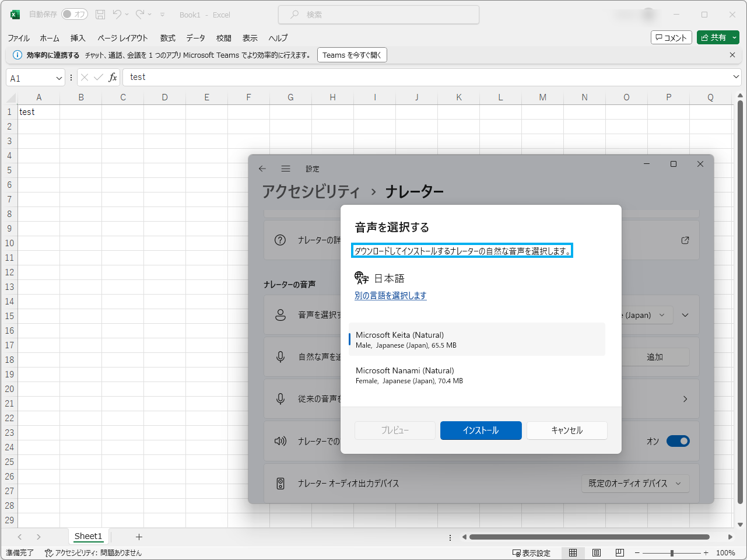Screen dimensions: 747x560
Task: Click the Insert Function fx icon
Action: coord(113,76)
